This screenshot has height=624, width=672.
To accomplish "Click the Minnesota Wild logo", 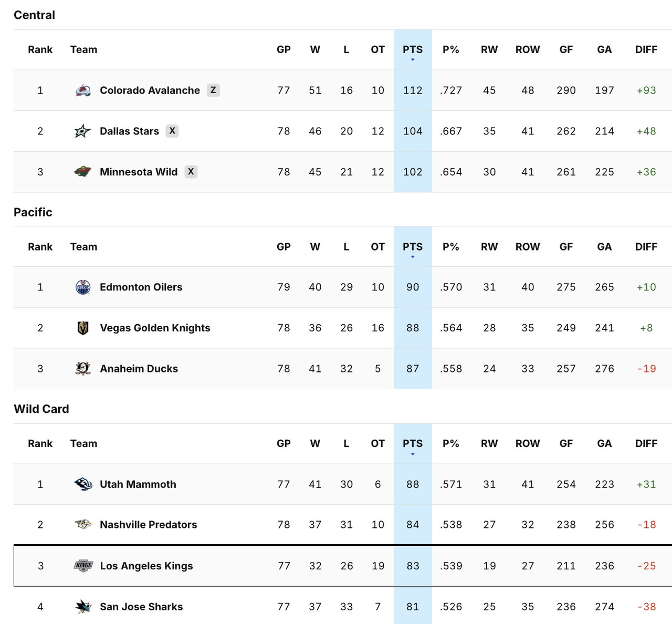I will (84, 172).
